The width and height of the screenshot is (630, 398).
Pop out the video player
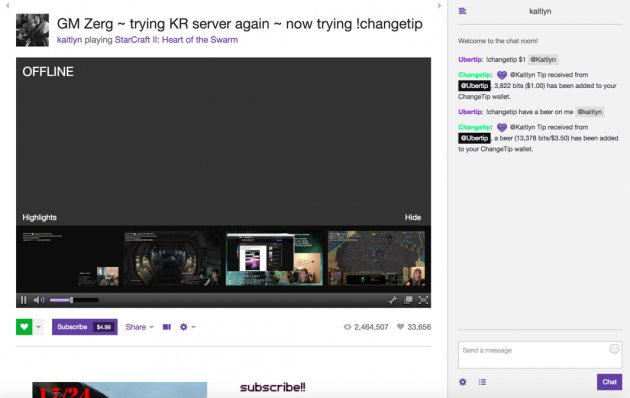point(408,300)
